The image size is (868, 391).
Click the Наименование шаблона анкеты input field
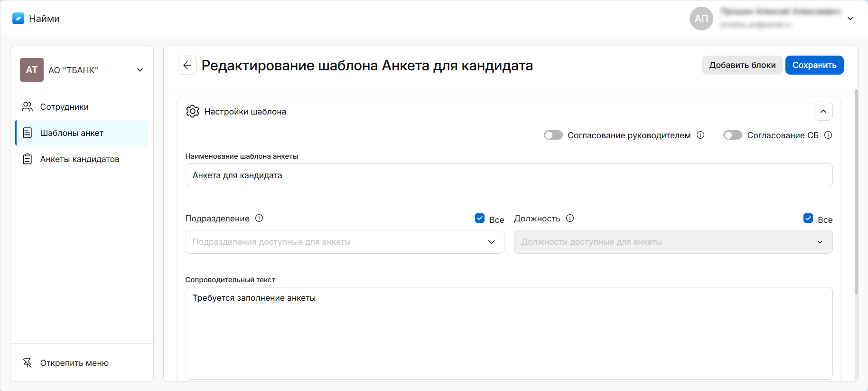click(508, 175)
